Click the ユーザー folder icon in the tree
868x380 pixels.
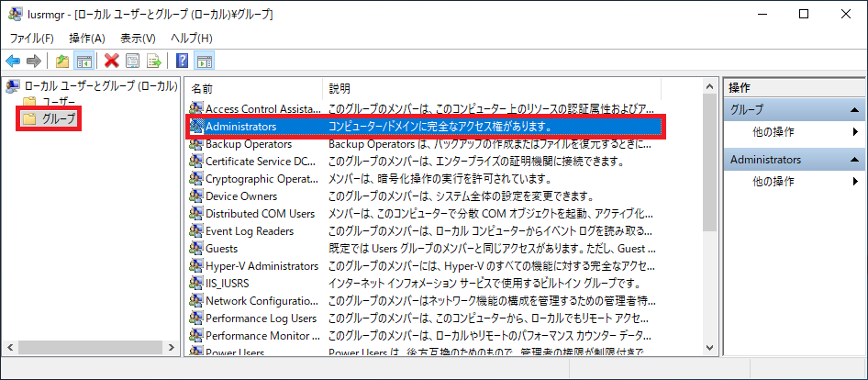[28, 102]
